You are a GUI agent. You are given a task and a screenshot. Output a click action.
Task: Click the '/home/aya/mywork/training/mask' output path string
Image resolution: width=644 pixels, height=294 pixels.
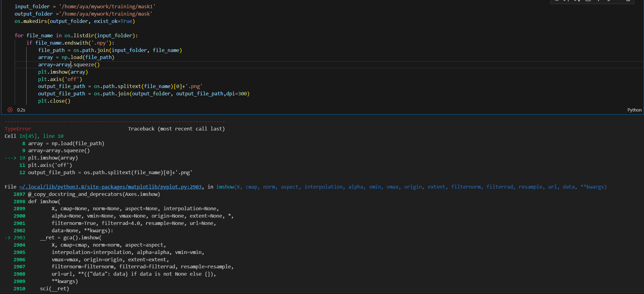coord(106,14)
